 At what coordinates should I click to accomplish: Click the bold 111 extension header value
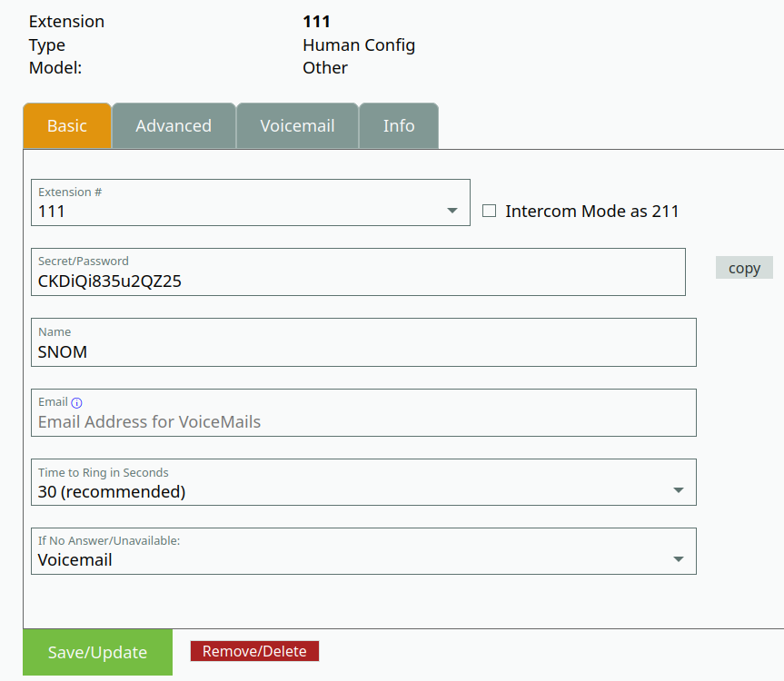point(316,22)
